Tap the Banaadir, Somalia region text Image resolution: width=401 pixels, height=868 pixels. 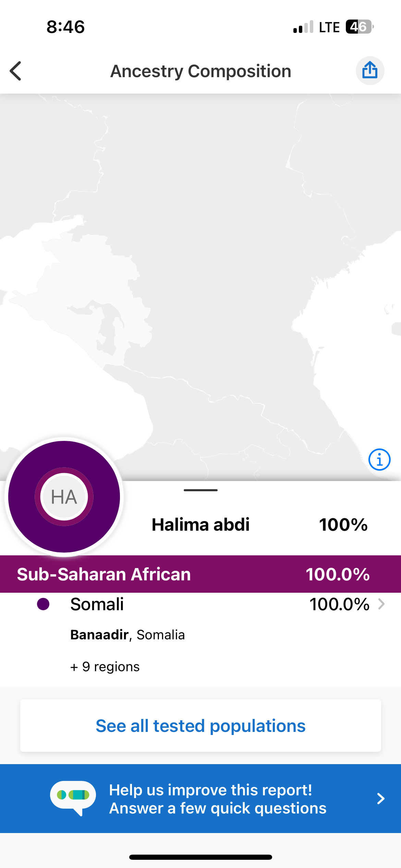tap(127, 635)
